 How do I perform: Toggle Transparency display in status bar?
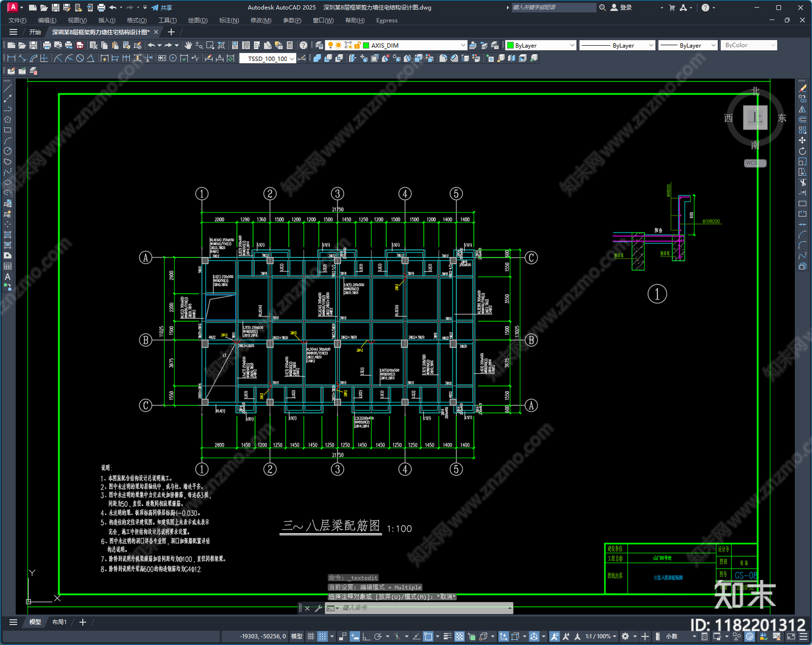point(459,636)
